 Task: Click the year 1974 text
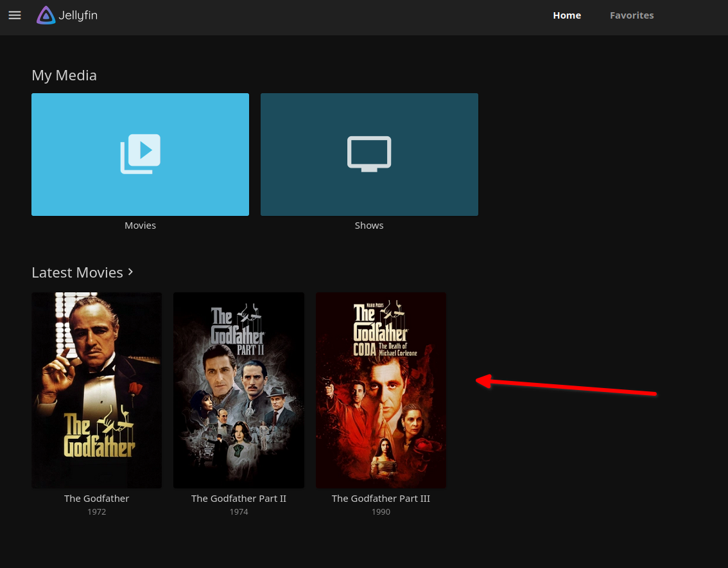(239, 511)
